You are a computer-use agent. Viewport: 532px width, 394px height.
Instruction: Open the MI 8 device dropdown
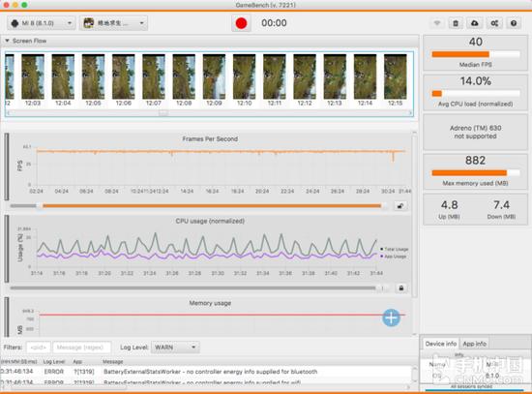[41, 23]
